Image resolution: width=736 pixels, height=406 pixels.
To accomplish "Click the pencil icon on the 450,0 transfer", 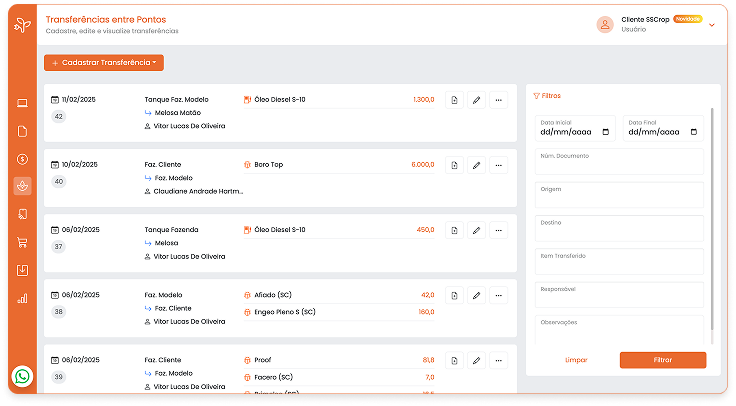I will [476, 230].
